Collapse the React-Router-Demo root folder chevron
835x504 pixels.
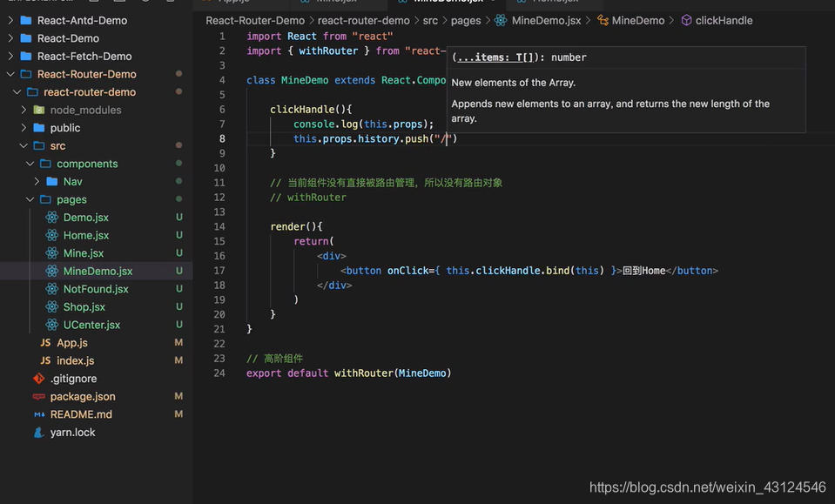10,74
